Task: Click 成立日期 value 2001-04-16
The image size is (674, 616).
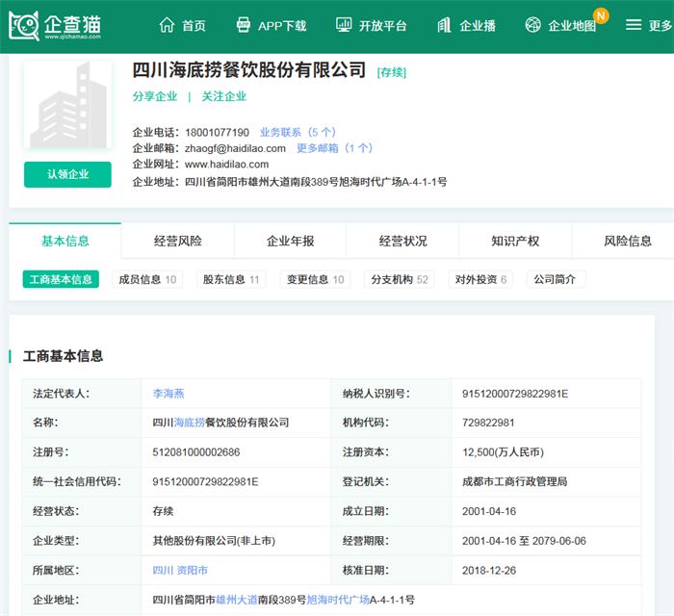Action: pos(489,511)
